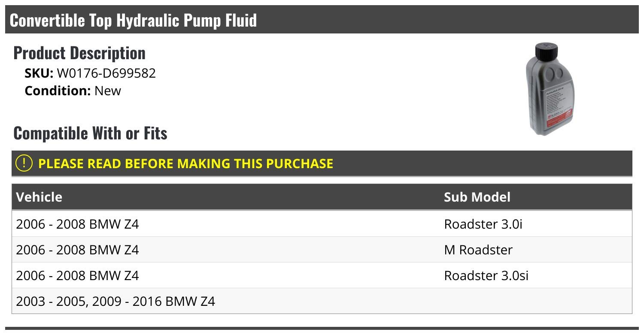
Task: Click the SKU number W0176-D699582
Action: (x=106, y=73)
